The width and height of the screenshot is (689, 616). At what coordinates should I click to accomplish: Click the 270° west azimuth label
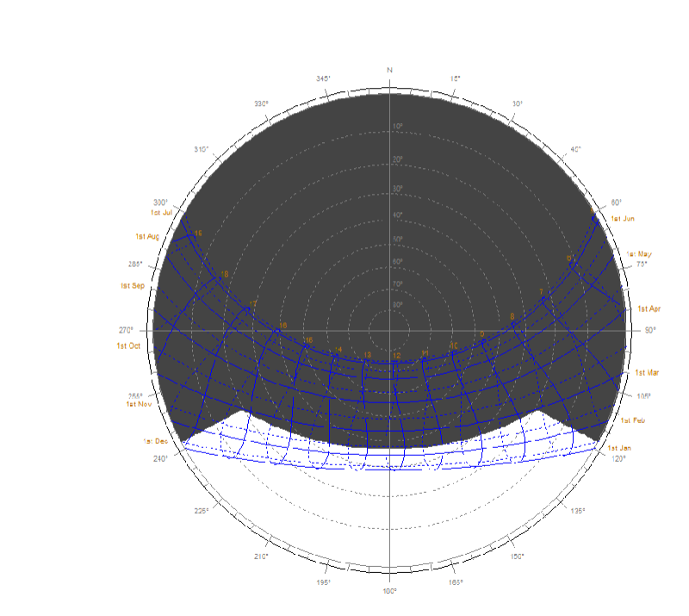coord(127,330)
